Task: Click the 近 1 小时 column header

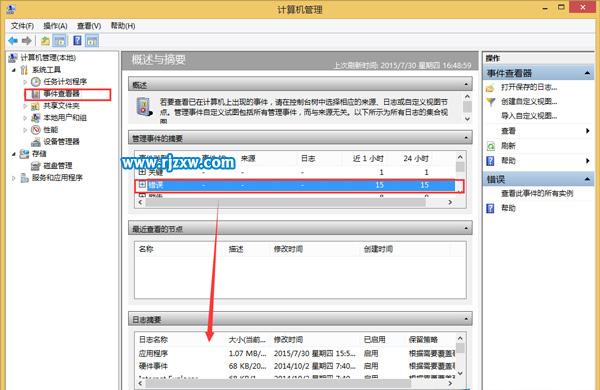Action: pos(368,158)
